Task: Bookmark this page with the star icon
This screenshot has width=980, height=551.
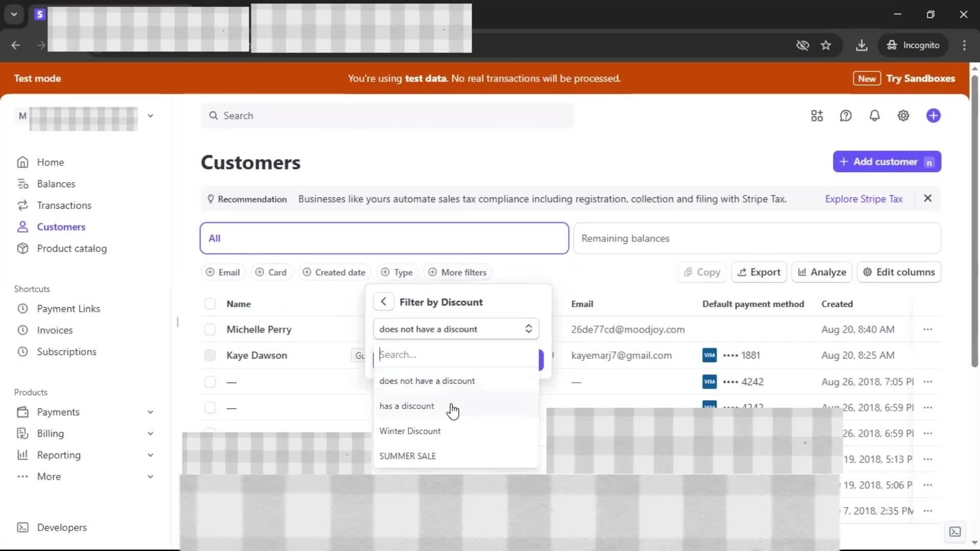Action: 826,45
